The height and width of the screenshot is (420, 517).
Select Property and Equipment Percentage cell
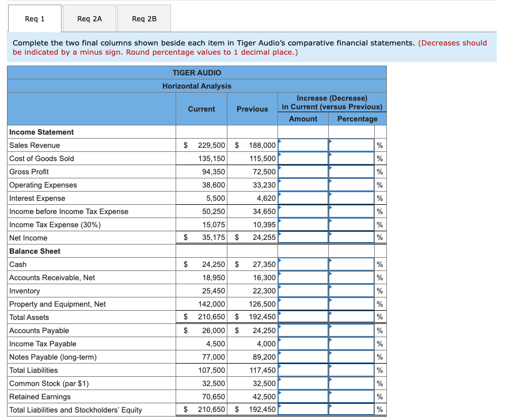point(352,304)
